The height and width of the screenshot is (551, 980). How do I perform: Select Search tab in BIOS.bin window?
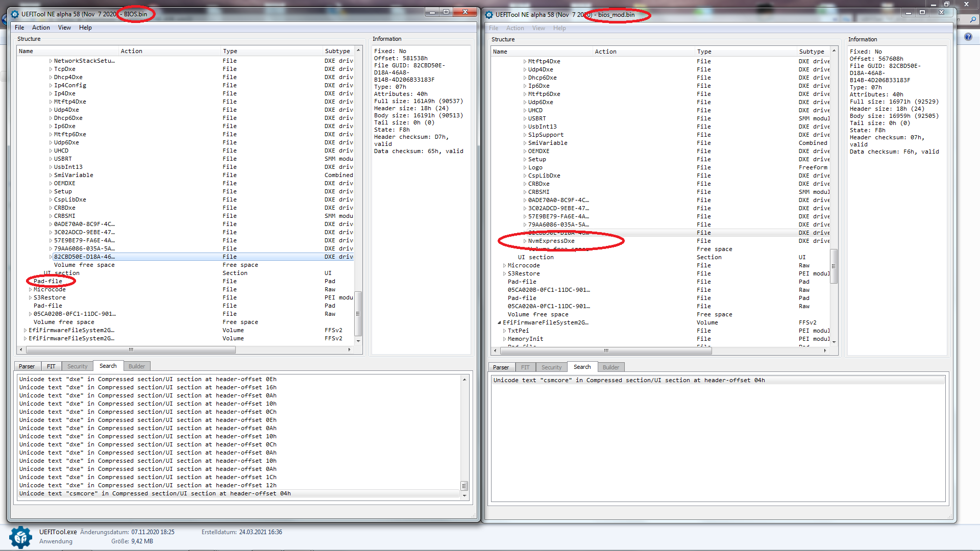108,366
